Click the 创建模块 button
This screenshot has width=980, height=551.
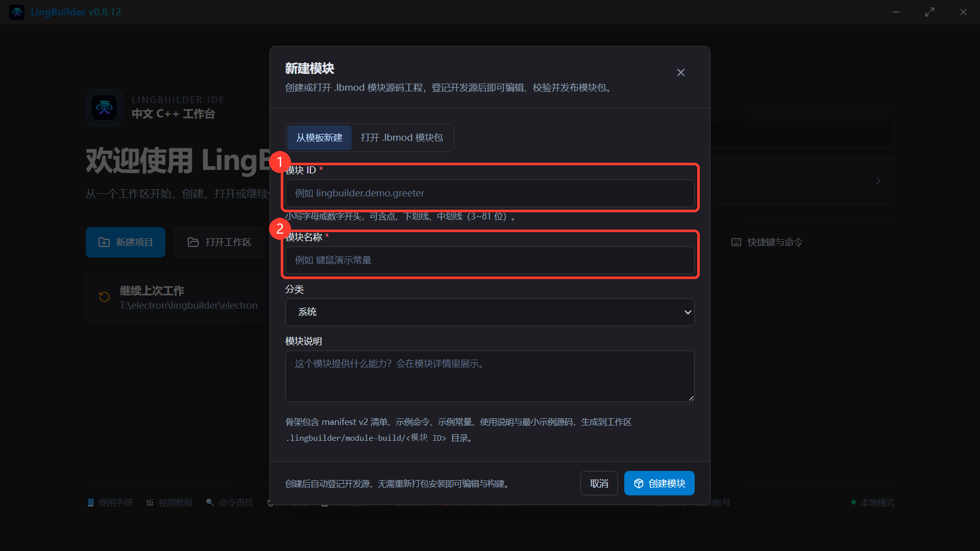pyautogui.click(x=659, y=483)
